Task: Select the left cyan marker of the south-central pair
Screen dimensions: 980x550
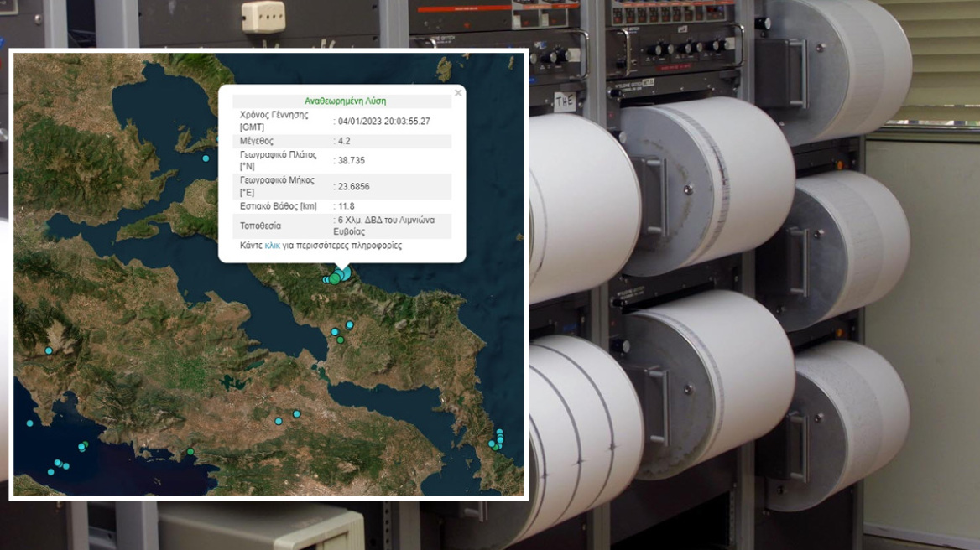Action: point(279,421)
